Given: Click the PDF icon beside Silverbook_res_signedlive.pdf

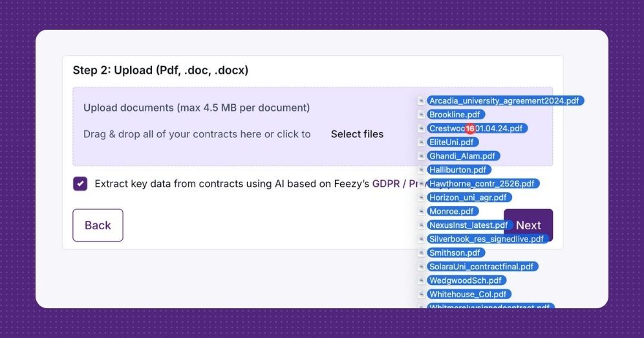Looking at the screenshot, I should (421, 239).
